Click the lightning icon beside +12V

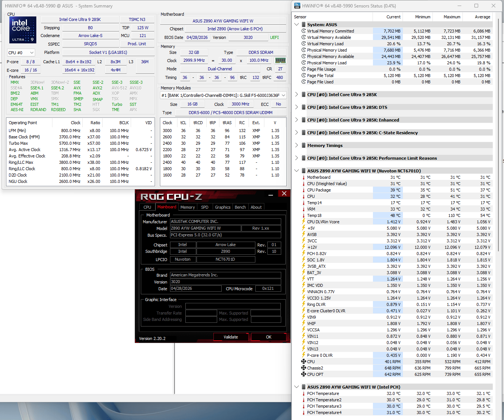304,247
